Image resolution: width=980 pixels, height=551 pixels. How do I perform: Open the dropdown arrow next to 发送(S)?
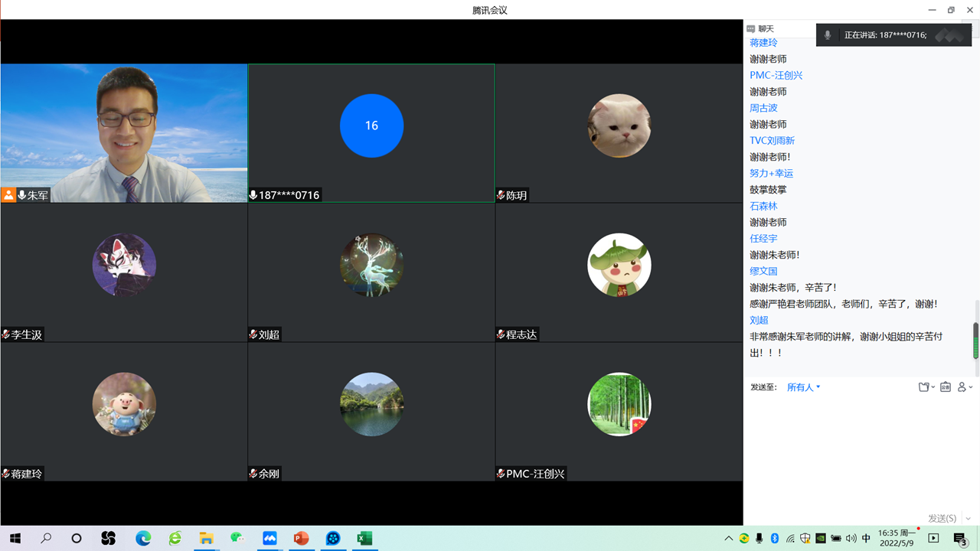(969, 518)
